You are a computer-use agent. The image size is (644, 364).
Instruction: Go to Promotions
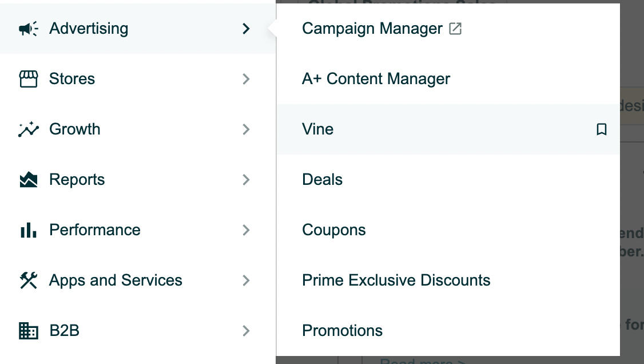pyautogui.click(x=342, y=331)
